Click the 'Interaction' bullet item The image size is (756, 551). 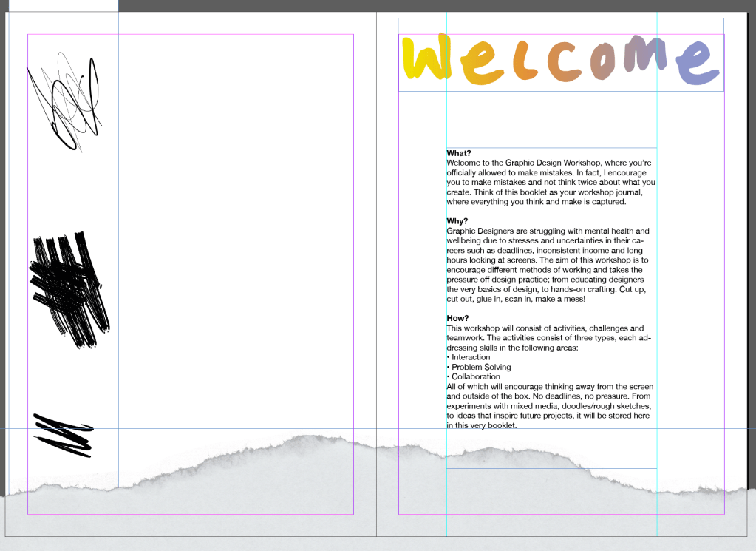coord(471,357)
